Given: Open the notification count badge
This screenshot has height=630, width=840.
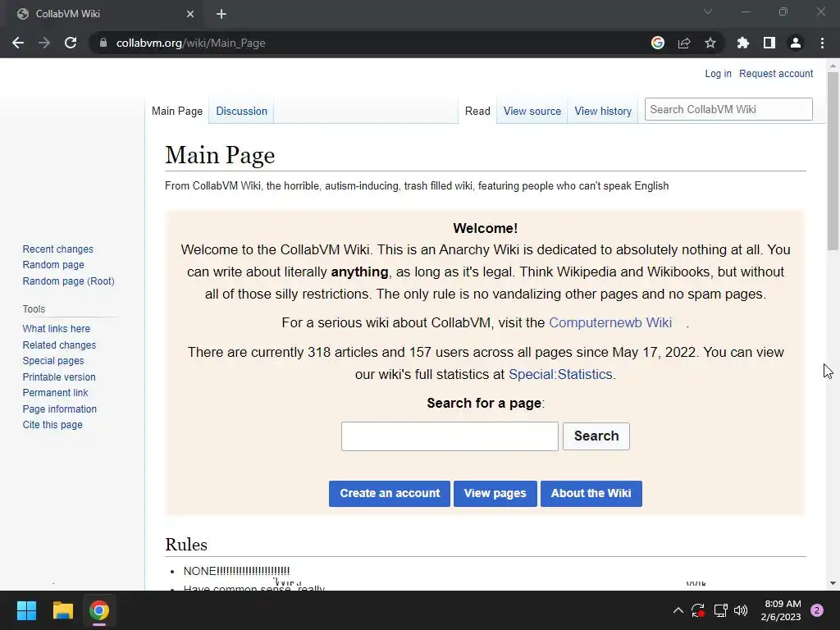Looking at the screenshot, I should 817,610.
